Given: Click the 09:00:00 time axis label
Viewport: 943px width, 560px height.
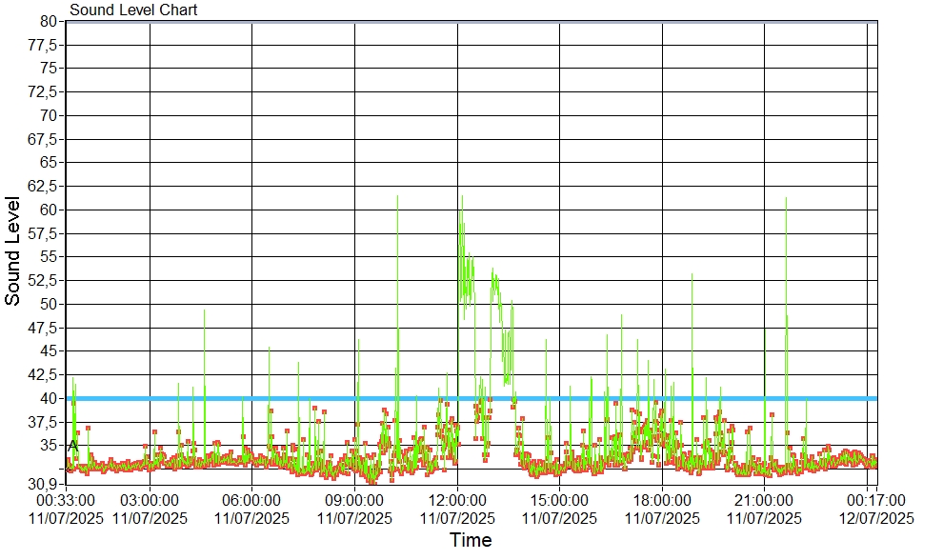Looking at the screenshot, I should coord(354,499).
